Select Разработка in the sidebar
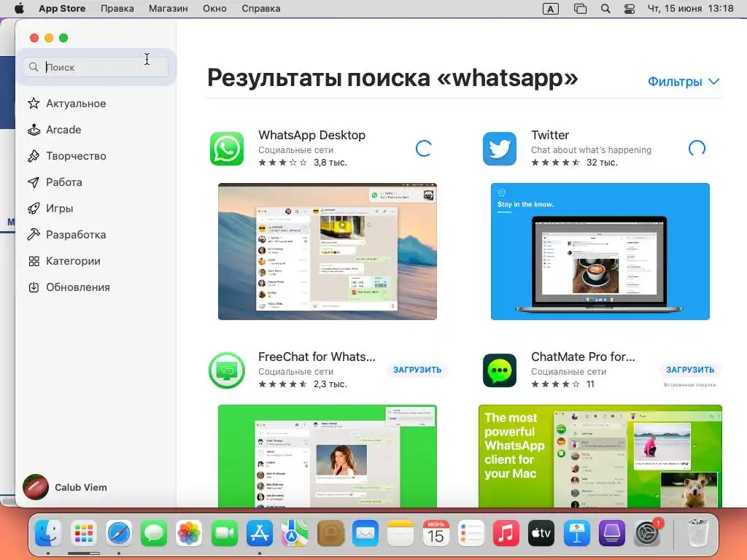Viewport: 747px width, 560px height. click(x=66, y=234)
